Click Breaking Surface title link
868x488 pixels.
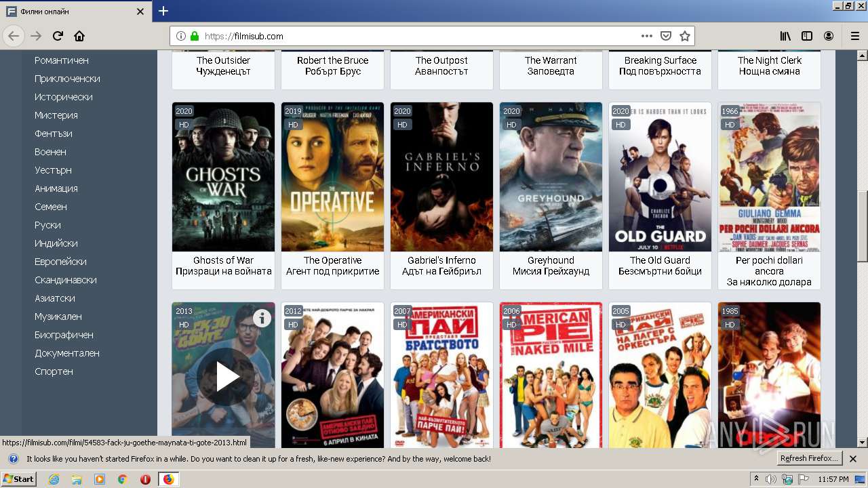(660, 66)
